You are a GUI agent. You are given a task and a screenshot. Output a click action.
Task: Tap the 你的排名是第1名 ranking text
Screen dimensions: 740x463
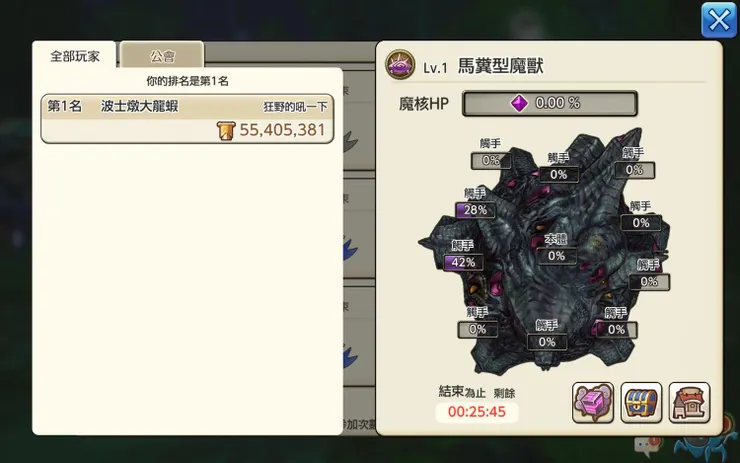187,81
